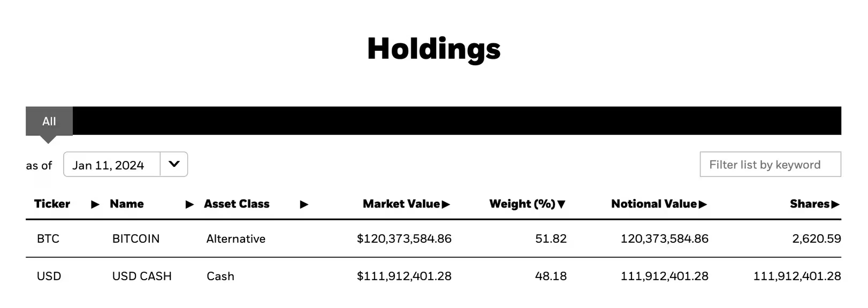
Task: Click the sort arrow next to Ticker header
Action: 95,204
